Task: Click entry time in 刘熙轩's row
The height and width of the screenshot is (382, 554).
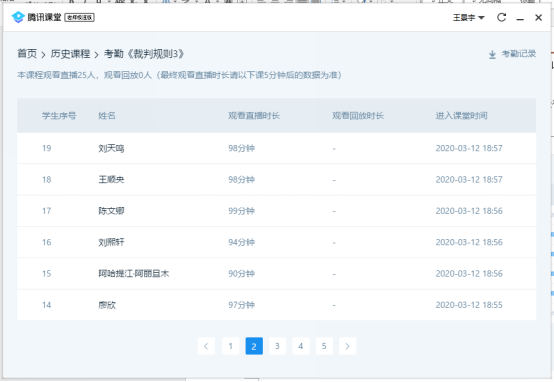Action: tap(469, 242)
